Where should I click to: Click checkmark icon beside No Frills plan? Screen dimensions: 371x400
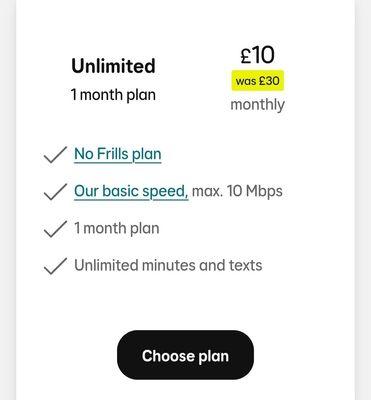(x=55, y=155)
